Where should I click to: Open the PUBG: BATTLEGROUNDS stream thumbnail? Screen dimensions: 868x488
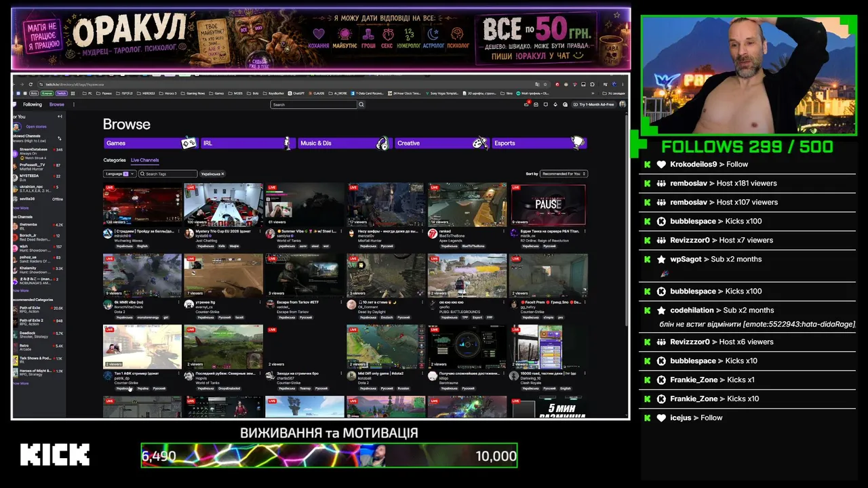pyautogui.click(x=467, y=275)
